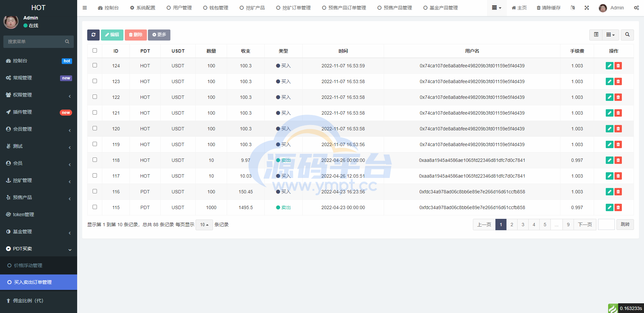Open the 系统配置 tab in top navigation
Image resolution: width=644 pixels, height=313 pixels.
[x=143, y=8]
